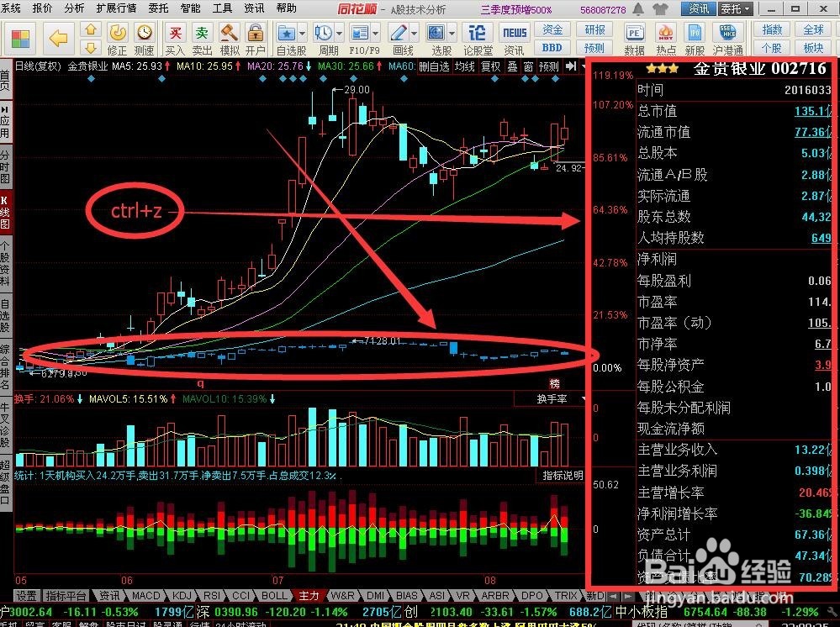Click the down arrow navigation icon

pos(91,48)
